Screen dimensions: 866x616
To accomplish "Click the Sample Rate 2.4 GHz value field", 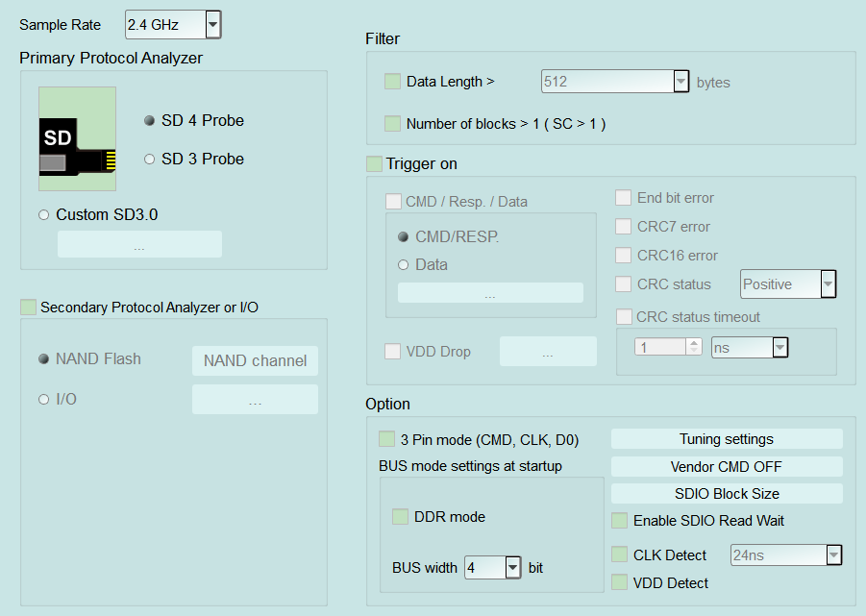I will pyautogui.click(x=165, y=25).
